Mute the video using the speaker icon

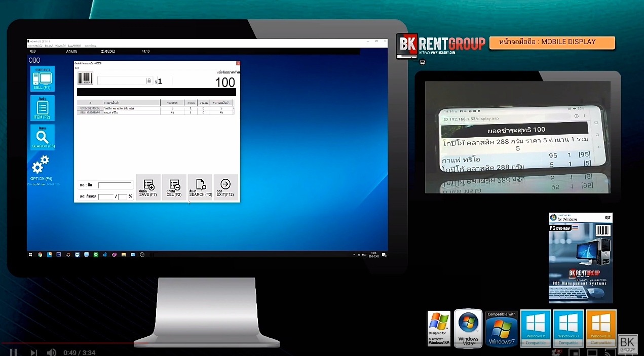click(x=51, y=352)
